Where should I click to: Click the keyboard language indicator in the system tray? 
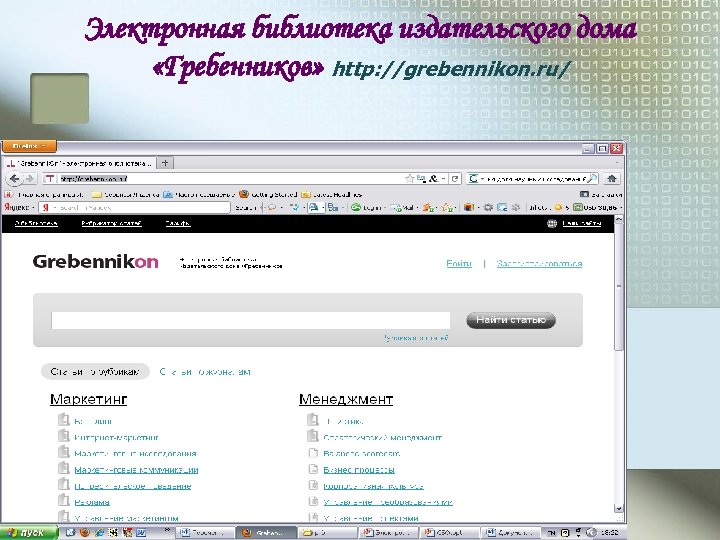coord(551,533)
